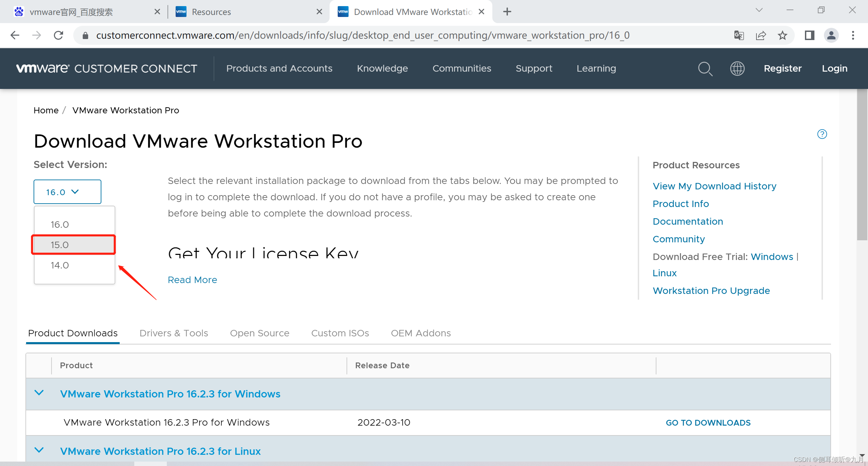868x466 pixels.
Task: Switch to the Resources tab
Action: pos(211,12)
